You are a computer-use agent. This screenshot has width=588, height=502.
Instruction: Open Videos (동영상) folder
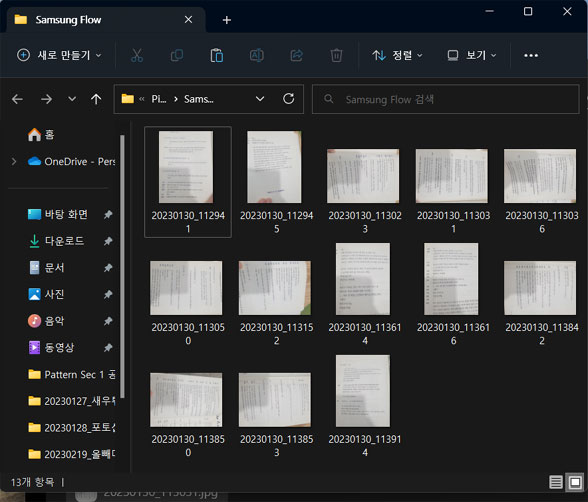(51, 348)
